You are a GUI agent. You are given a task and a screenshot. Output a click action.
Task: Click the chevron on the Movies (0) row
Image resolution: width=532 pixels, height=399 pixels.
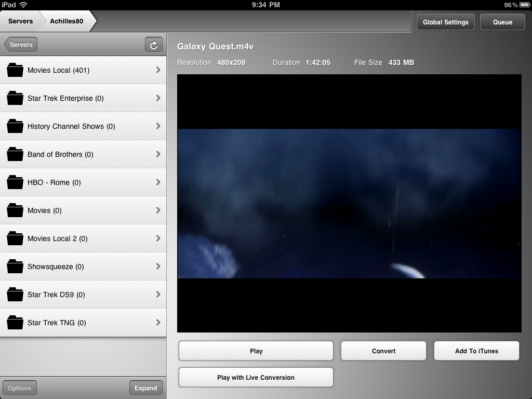coord(158,210)
